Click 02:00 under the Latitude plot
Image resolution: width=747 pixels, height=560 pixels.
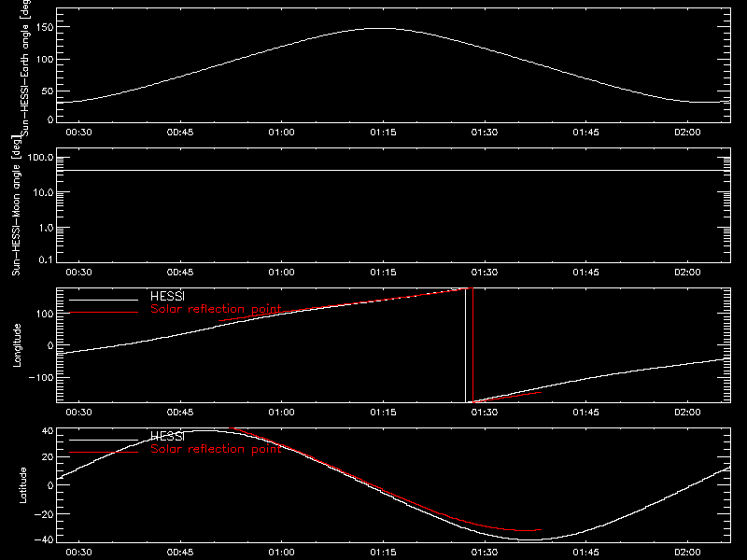pyautogui.click(x=687, y=553)
